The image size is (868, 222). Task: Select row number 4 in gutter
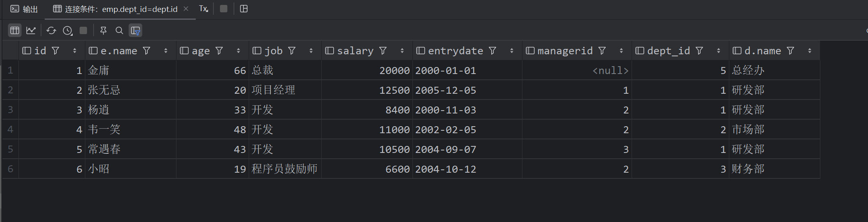[x=10, y=129]
